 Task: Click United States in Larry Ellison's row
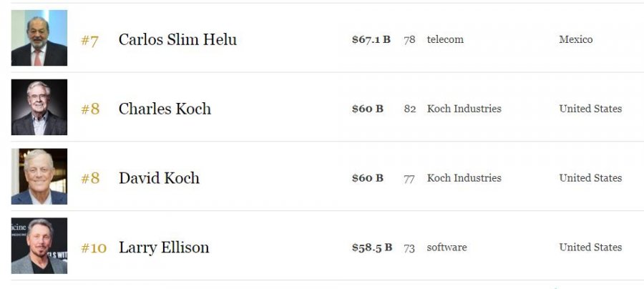pos(590,248)
